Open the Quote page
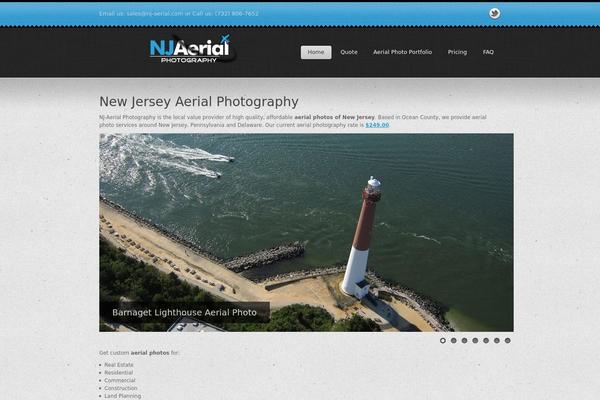This screenshot has height=400, width=600. tap(349, 52)
